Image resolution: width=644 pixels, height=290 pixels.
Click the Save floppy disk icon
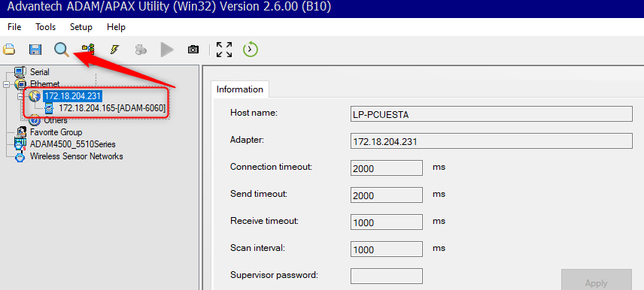(x=35, y=50)
